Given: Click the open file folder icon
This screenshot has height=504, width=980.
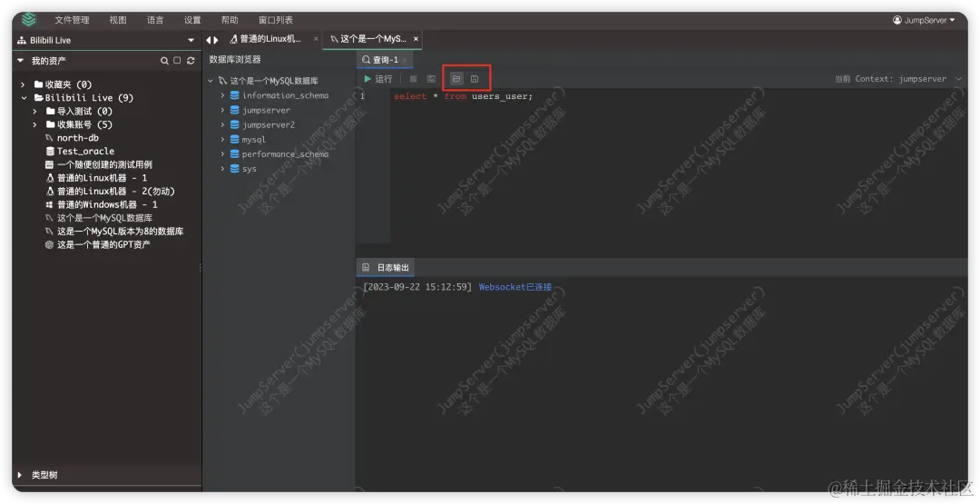Looking at the screenshot, I should pos(456,79).
